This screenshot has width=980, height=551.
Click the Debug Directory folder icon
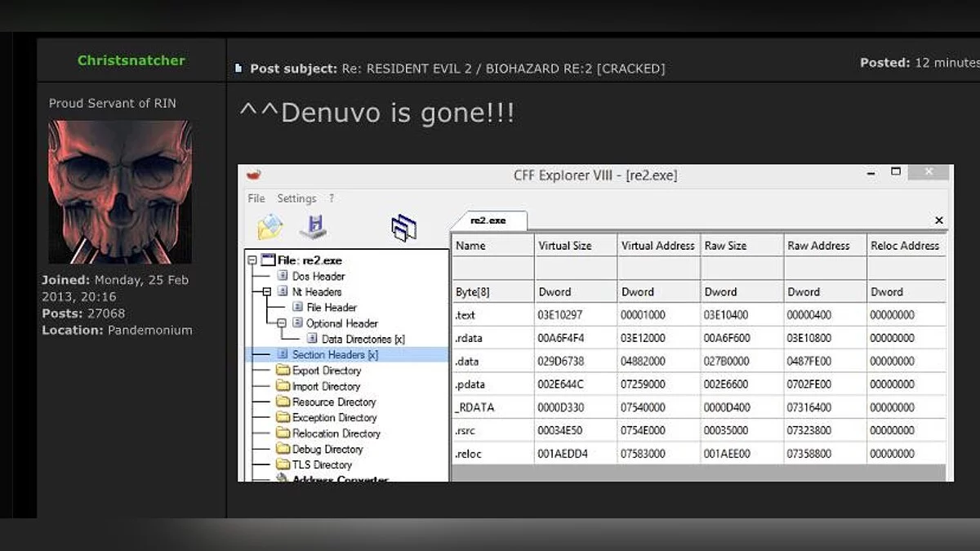tap(283, 449)
